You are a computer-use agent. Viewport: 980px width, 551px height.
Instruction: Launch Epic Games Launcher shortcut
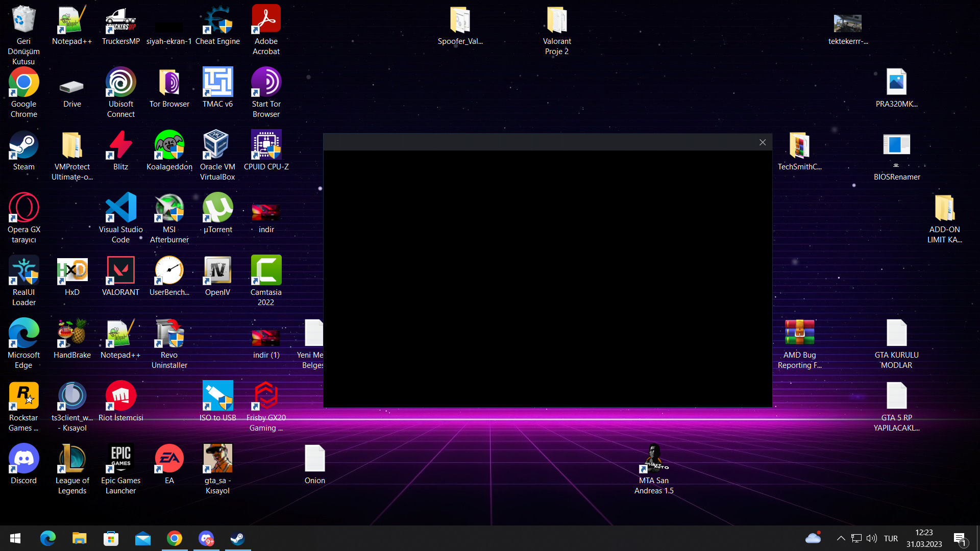pos(120,469)
